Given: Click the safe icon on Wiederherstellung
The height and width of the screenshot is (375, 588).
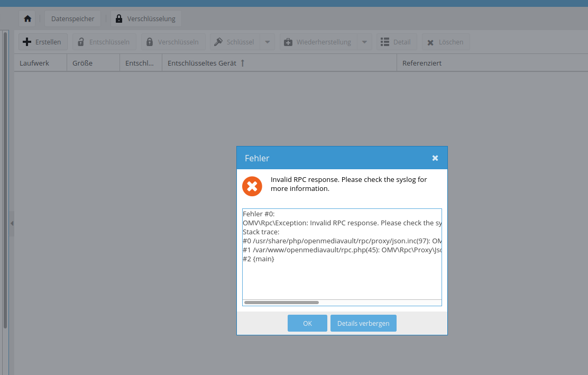Looking at the screenshot, I should [x=289, y=41].
